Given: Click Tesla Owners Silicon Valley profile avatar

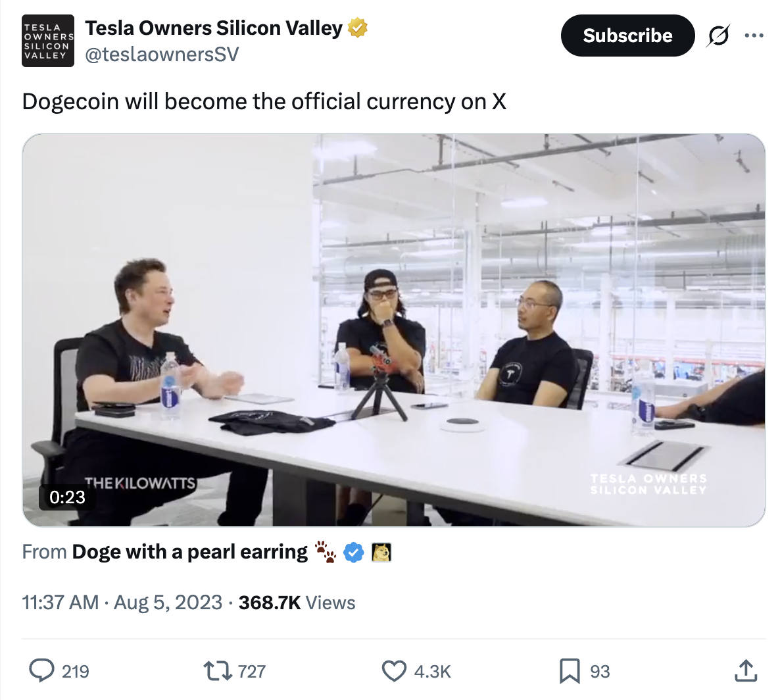Looking at the screenshot, I should 48,41.
